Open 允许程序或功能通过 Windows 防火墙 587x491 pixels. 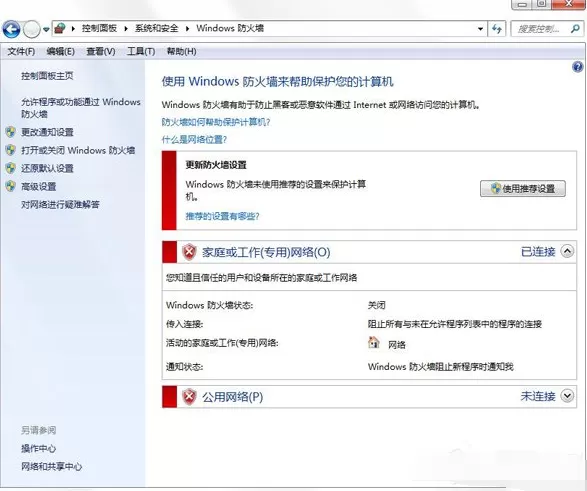tap(80, 108)
